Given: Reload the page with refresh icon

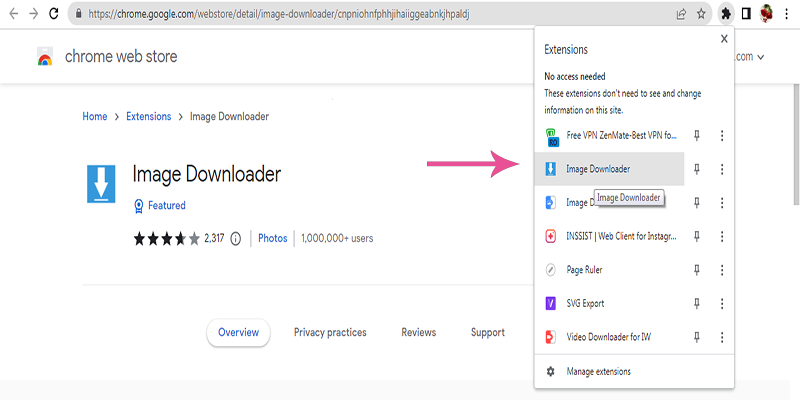Looking at the screenshot, I should pos(53,14).
